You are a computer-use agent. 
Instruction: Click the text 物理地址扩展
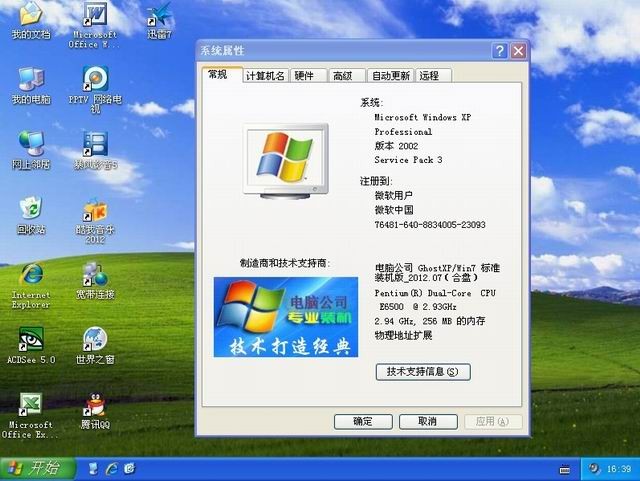pyautogui.click(x=403, y=336)
